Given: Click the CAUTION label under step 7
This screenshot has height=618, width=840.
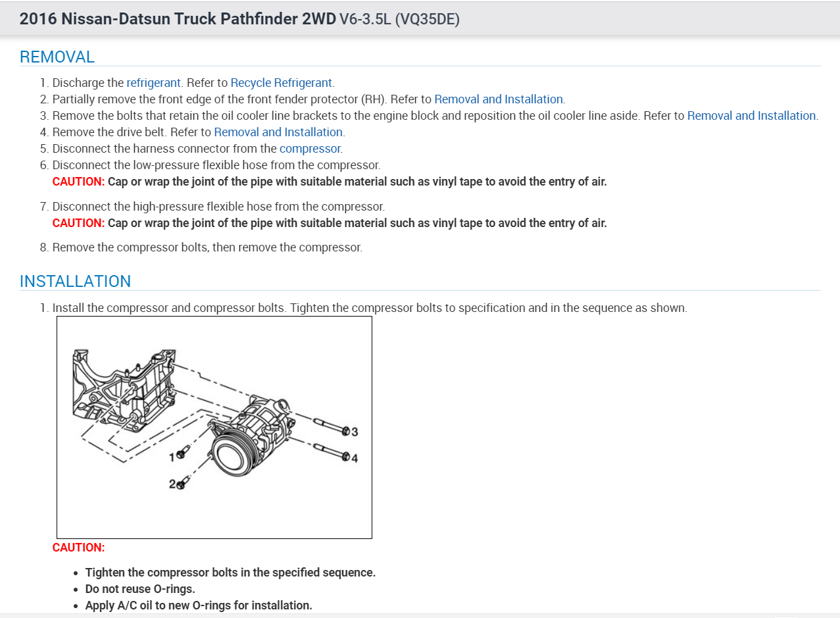Looking at the screenshot, I should 78,223.
